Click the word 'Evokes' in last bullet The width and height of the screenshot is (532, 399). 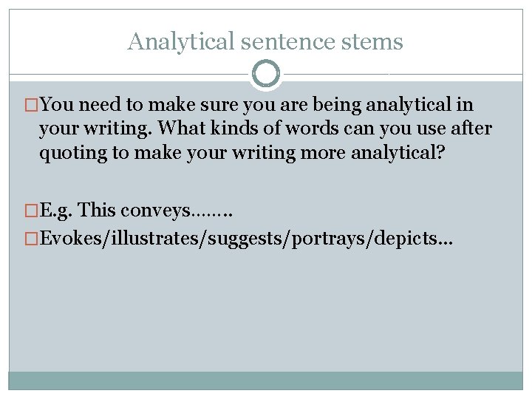coord(71,238)
